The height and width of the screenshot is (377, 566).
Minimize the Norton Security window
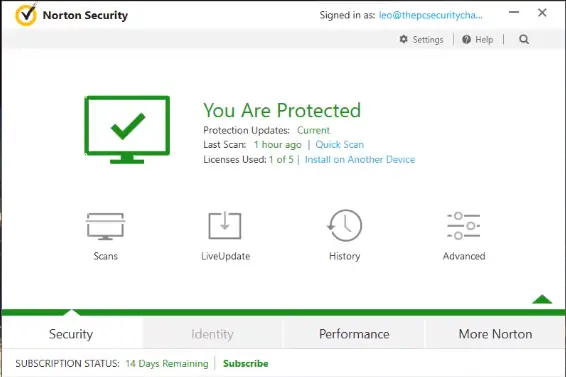514,12
